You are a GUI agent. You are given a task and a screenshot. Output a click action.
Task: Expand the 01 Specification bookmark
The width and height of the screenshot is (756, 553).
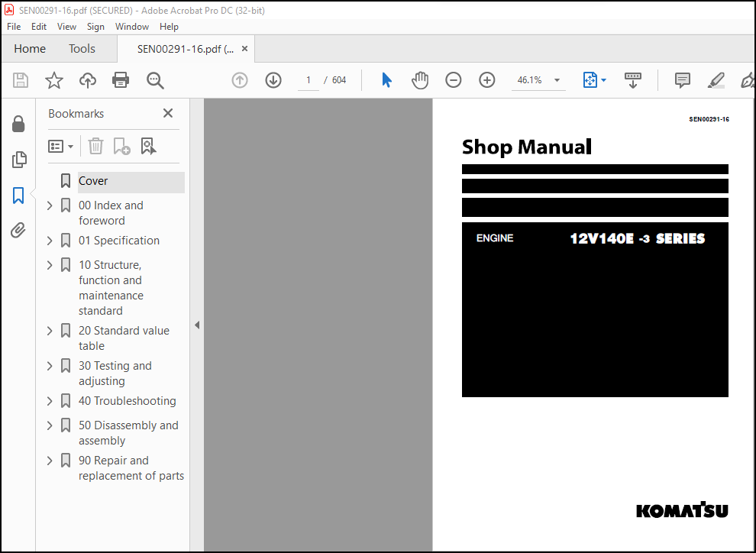pyautogui.click(x=50, y=241)
